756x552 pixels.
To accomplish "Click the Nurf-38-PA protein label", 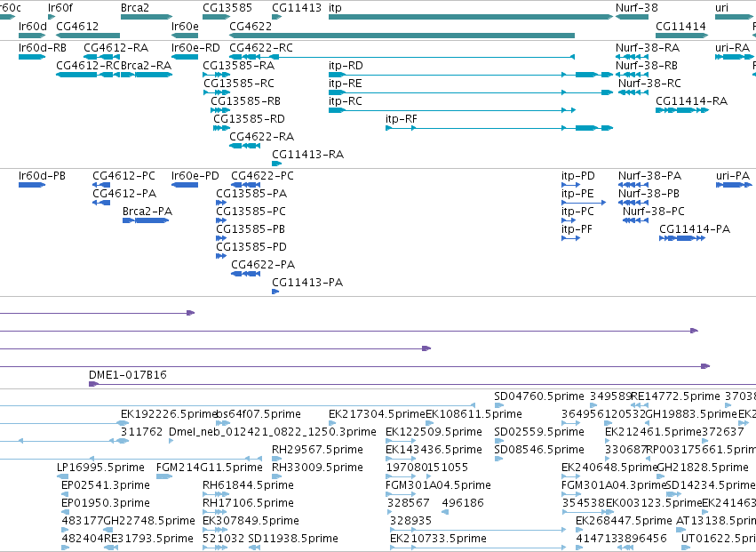I will (650, 176).
